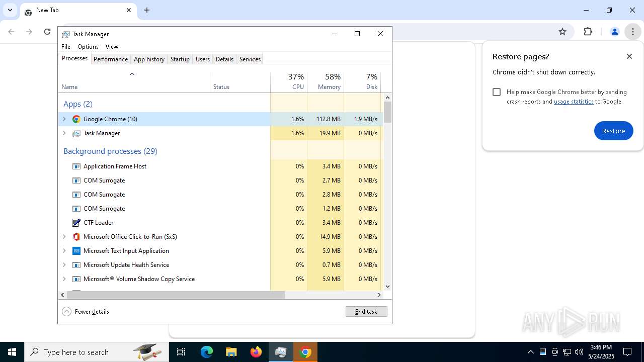
Task: Expand the Task Manager process group
Action: (x=64, y=133)
